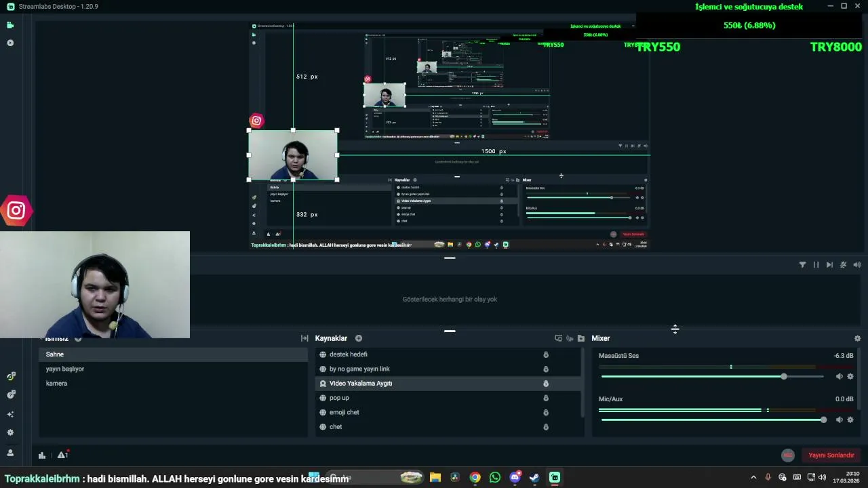Viewport: 868px width, 488px height.
Task: Click the REC record button
Action: point(787,455)
